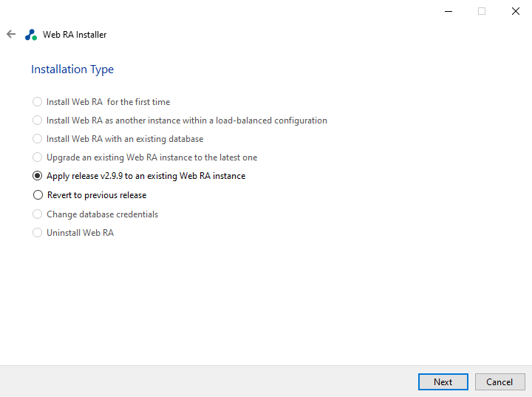Click the 'Web RA Installer' title text
The width and height of the screenshot is (532, 397).
(75, 35)
